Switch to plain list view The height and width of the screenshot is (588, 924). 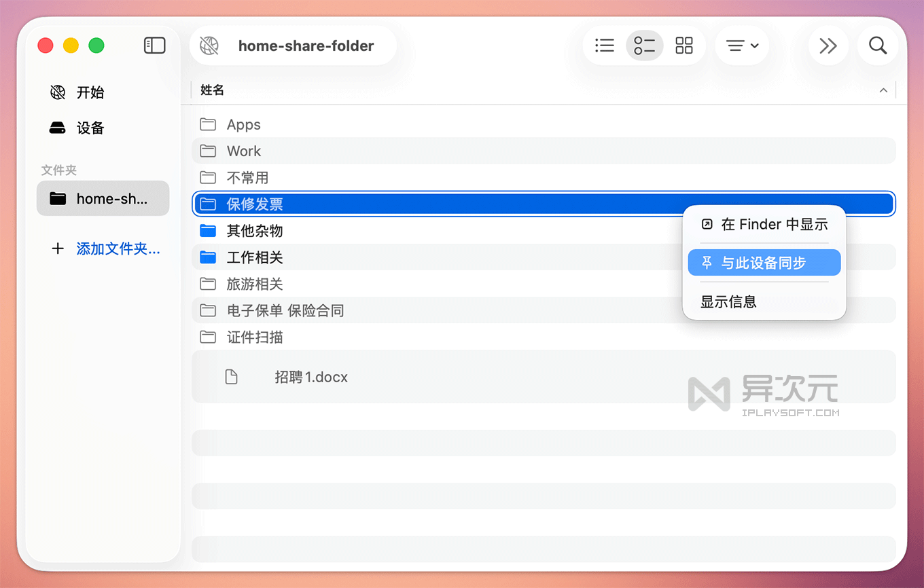(x=605, y=45)
